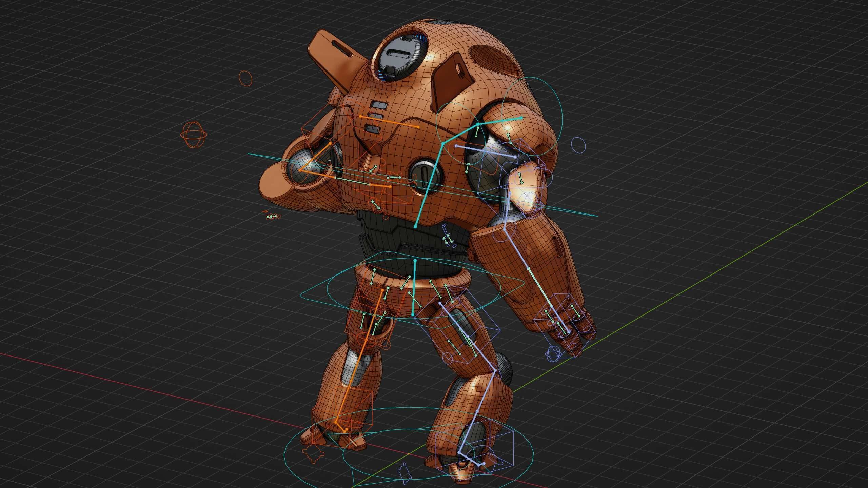Select the lavender thigh bone on the right leg
868x488 pixels.
pos(467,337)
